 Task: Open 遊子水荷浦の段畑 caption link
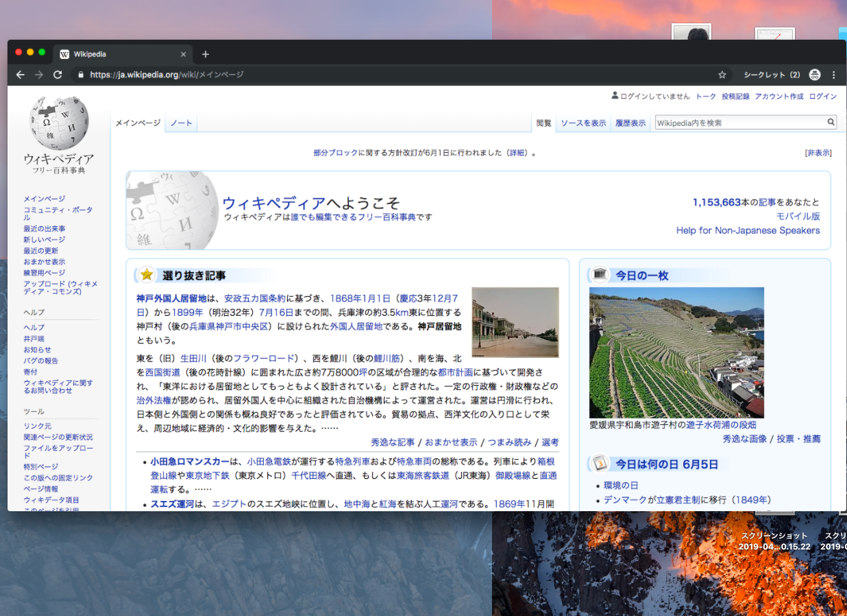(x=722, y=425)
